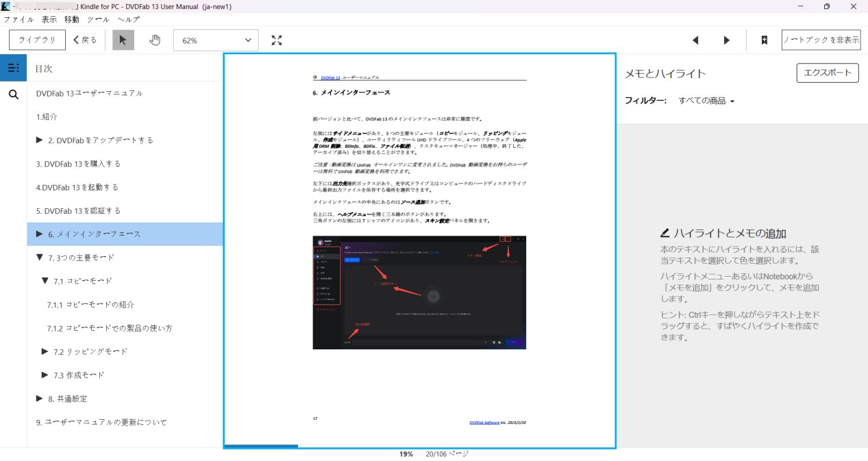Click the 20/106 ページ page indicator

pos(447,454)
